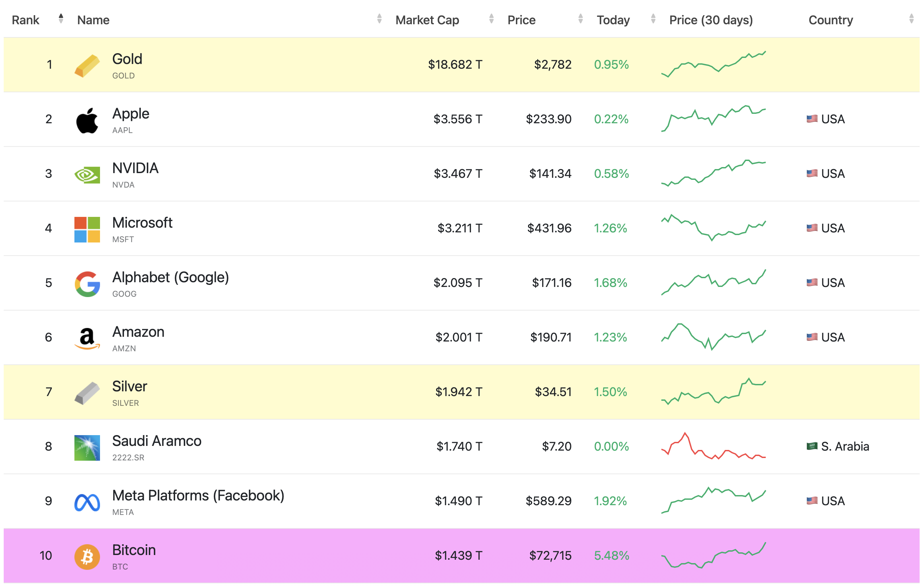Viewport: 924px width, 586px height.
Task: Sort table by Rank arrows
Action: 61,19
